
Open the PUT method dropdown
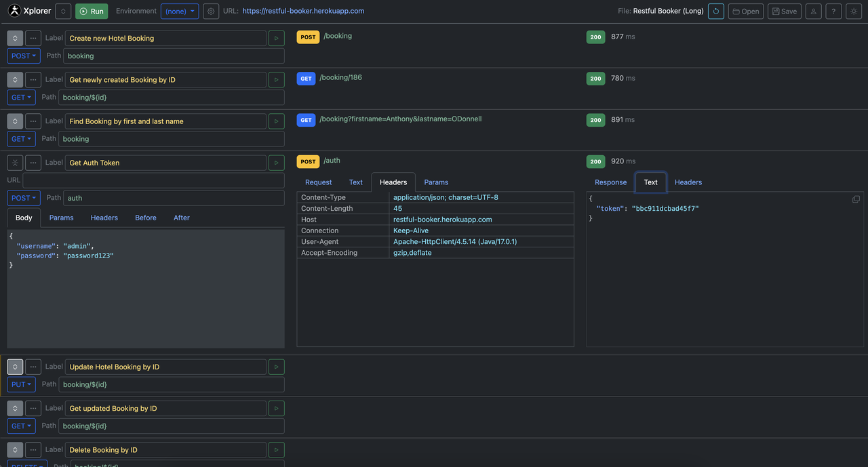[x=21, y=384]
